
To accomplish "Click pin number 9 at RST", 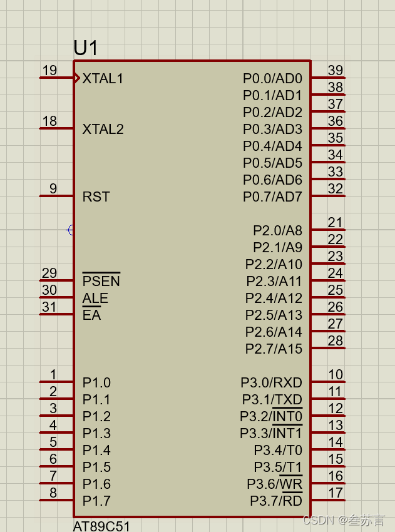I will pos(53,188).
